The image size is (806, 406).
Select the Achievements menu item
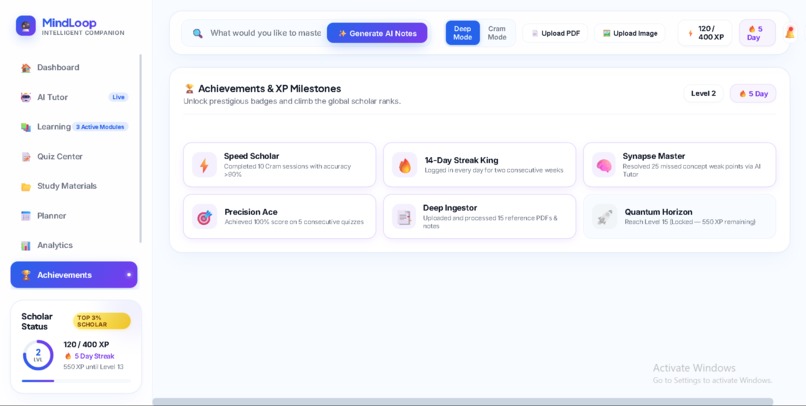74,275
